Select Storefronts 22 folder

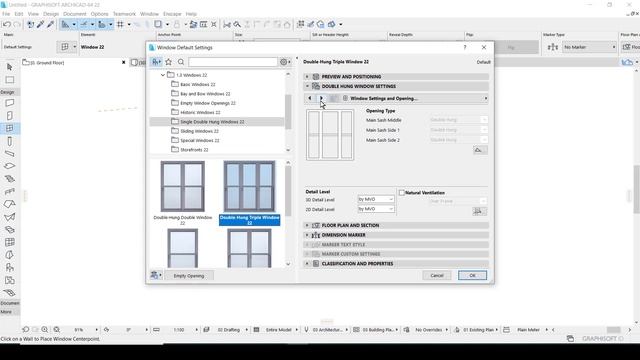194,150
